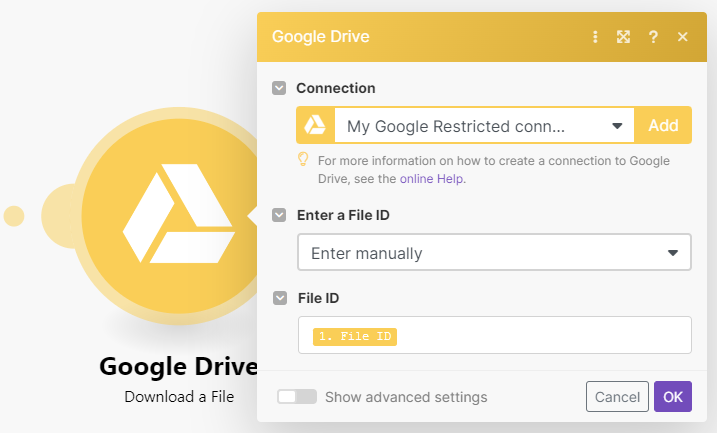Click the Cancel button
The width and height of the screenshot is (717, 433).
[617, 397]
